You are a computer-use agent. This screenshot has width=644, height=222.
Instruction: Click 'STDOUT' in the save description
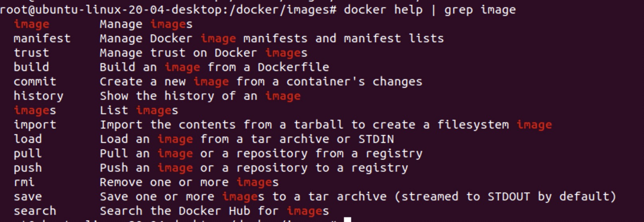(x=509, y=197)
